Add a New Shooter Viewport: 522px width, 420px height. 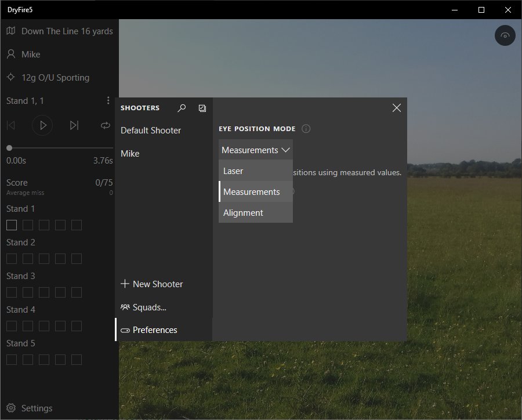[151, 284]
